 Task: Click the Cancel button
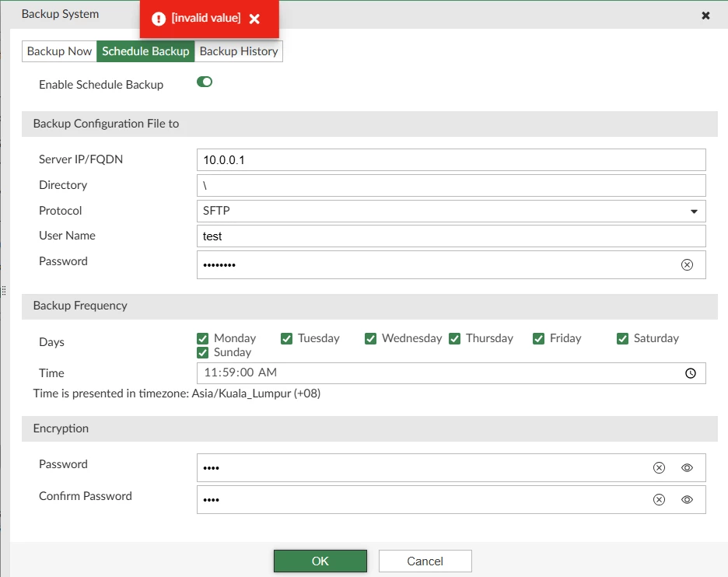[425, 561]
